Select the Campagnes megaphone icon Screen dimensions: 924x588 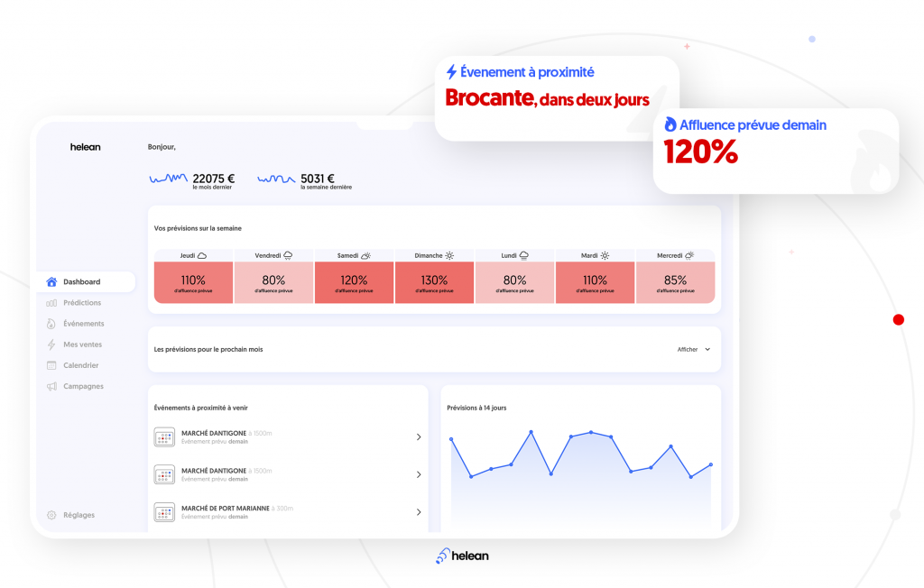pyautogui.click(x=51, y=386)
